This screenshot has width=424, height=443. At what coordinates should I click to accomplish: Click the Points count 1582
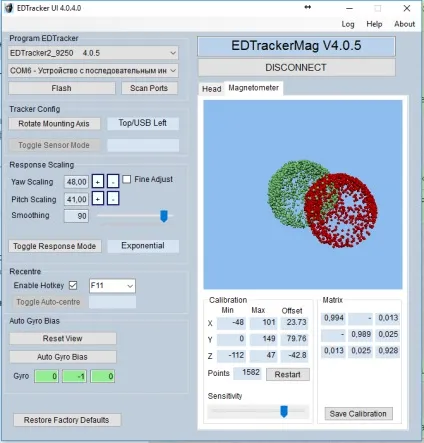(x=248, y=373)
